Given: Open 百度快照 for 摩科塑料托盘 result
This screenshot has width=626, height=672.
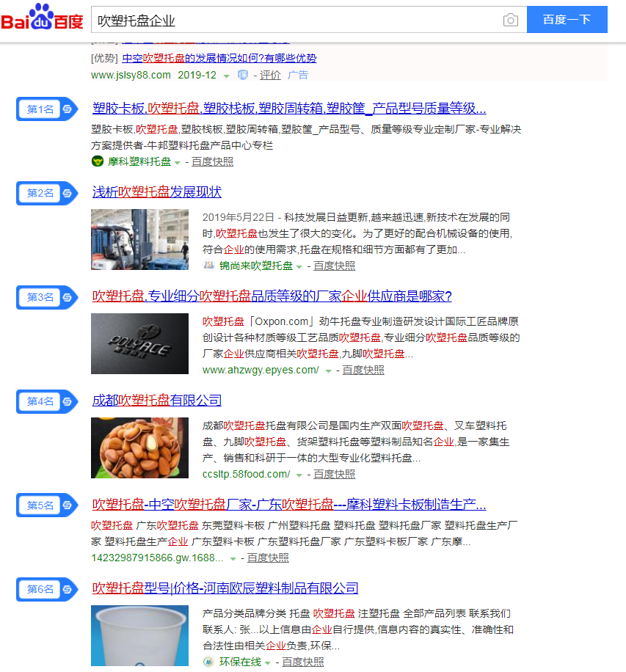Looking at the screenshot, I should 212,161.
